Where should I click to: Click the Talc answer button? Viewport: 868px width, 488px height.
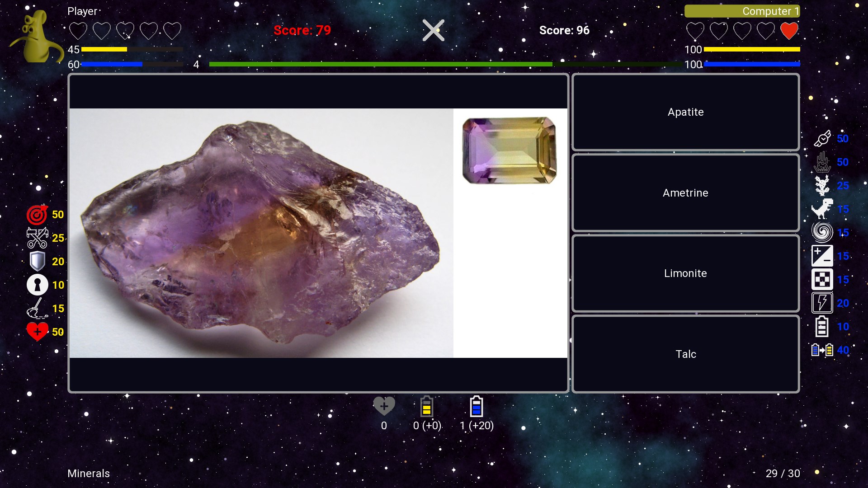pyautogui.click(x=685, y=354)
